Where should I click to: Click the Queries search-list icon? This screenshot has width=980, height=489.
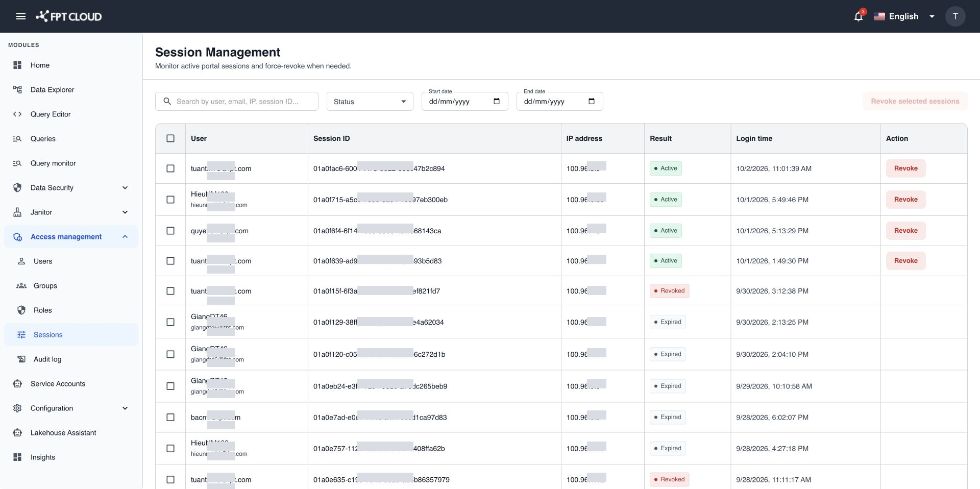(x=17, y=139)
